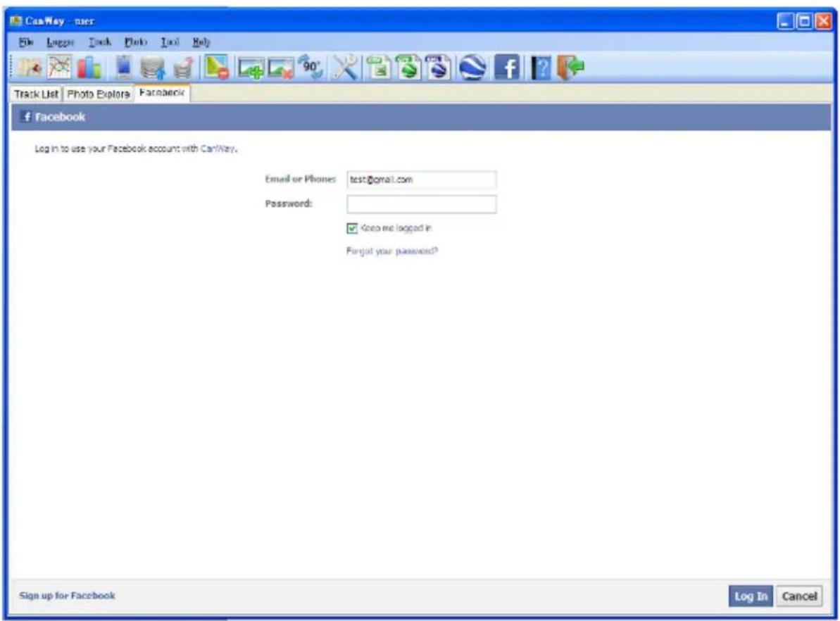The width and height of the screenshot is (840, 621).
Task: Click the blue globe KML export icon
Action: [439, 68]
